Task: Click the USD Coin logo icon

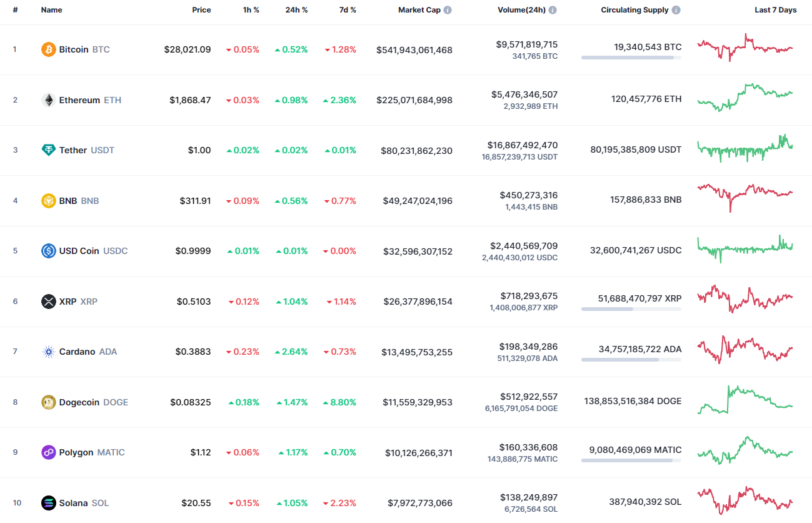Action: pos(48,251)
